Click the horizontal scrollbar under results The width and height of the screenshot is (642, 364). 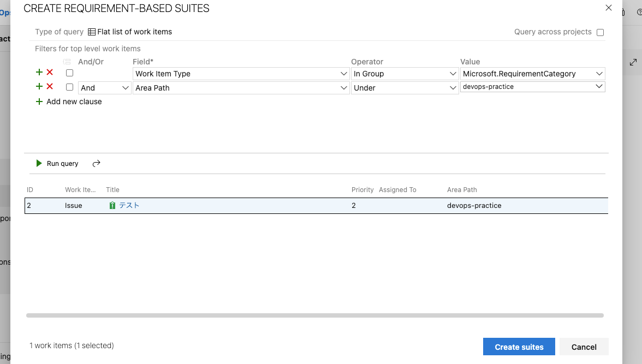[314, 315]
